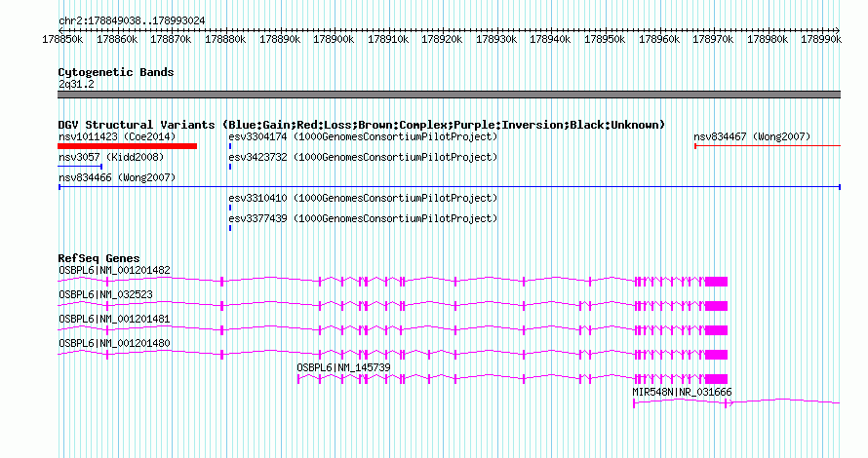Click the 178950k ruler tick label
Screen dimensions: 868x458
click(x=605, y=39)
